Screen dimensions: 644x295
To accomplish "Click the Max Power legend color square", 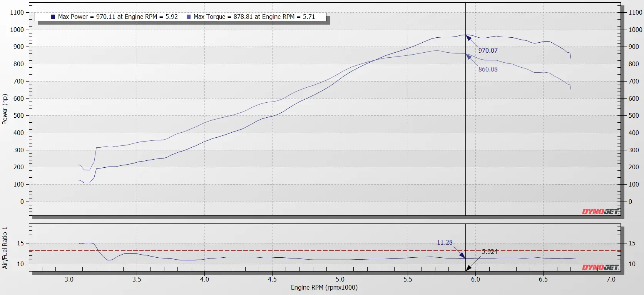I will tap(53, 17).
